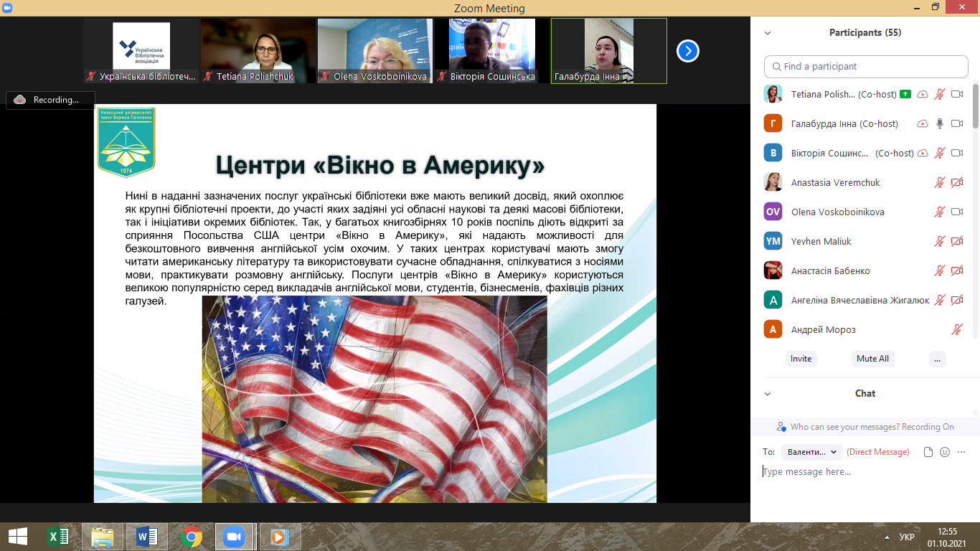
Task: Show next video thumbnails with blue arrow
Action: [x=687, y=51]
